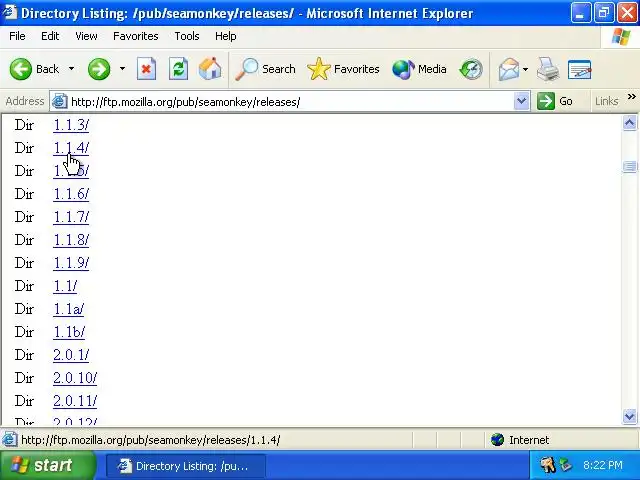Open the Favorites pane with the star icon
The image size is (640, 480).
[x=343, y=69]
